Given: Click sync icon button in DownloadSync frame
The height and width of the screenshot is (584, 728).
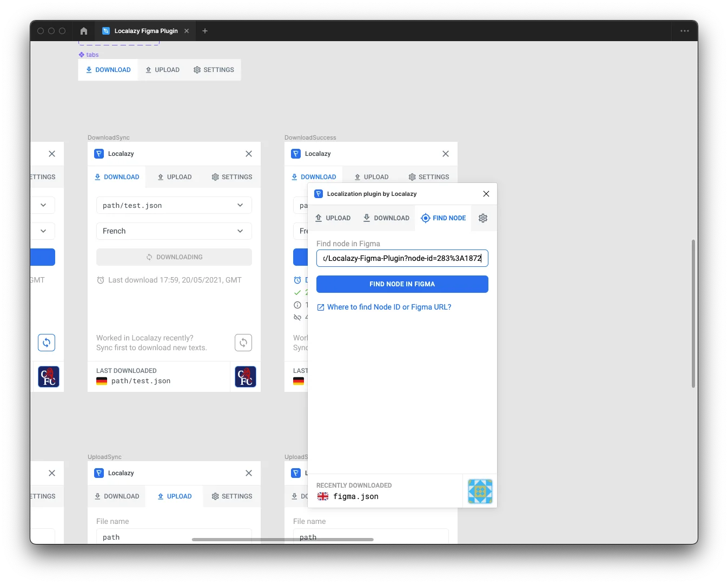Looking at the screenshot, I should coord(243,343).
